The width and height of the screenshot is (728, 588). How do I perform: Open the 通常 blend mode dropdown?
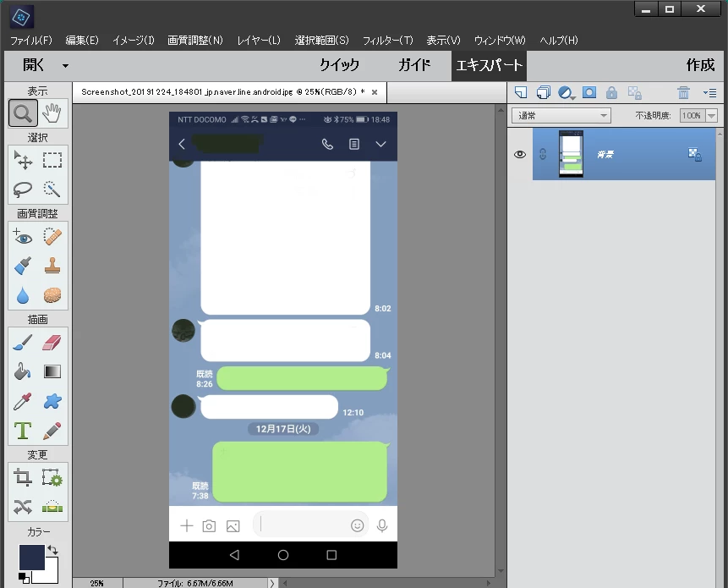(561, 115)
